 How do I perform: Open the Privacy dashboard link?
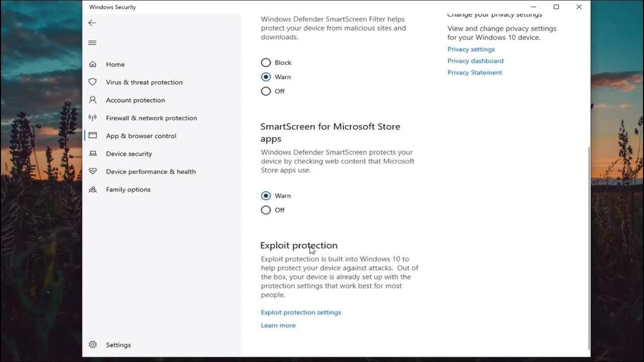coord(475,61)
